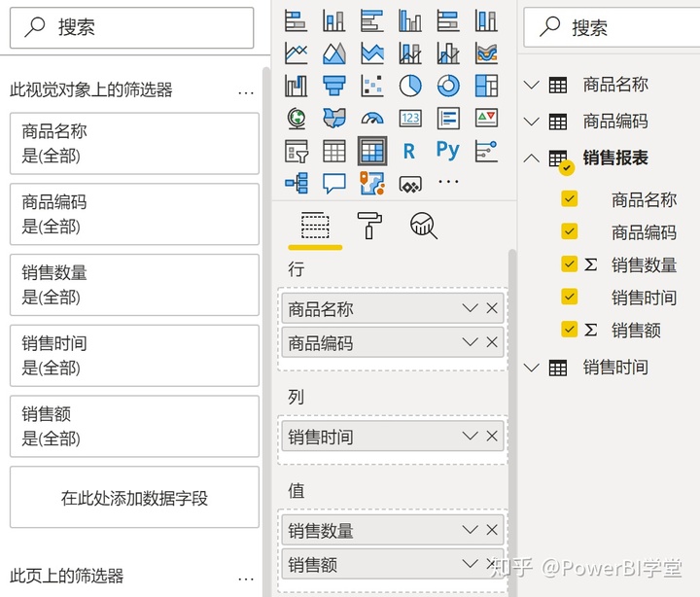Select the scatter chart visual
Image resolution: width=700 pixels, height=597 pixels.
(x=371, y=86)
